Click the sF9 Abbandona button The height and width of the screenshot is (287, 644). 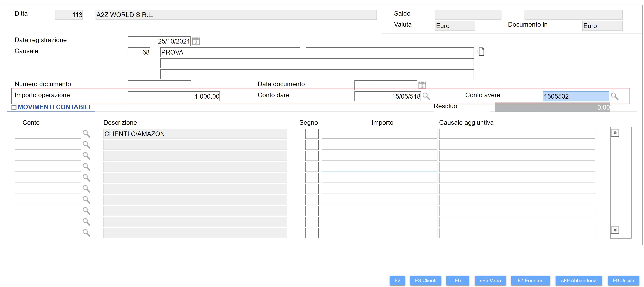click(579, 280)
